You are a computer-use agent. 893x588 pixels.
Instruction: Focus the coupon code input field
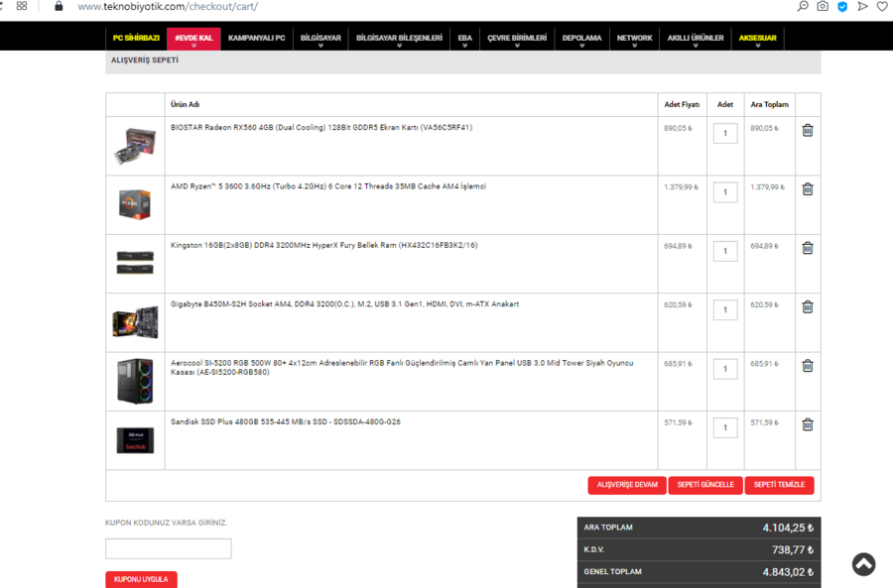tap(169, 548)
